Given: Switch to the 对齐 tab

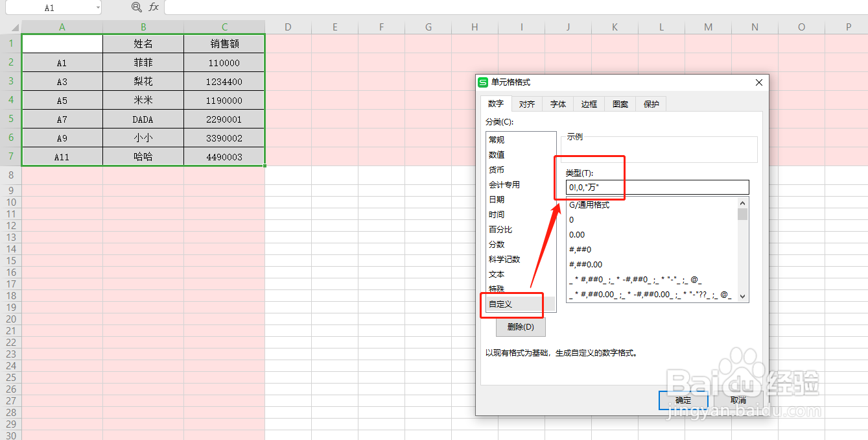Looking at the screenshot, I should coord(527,104).
